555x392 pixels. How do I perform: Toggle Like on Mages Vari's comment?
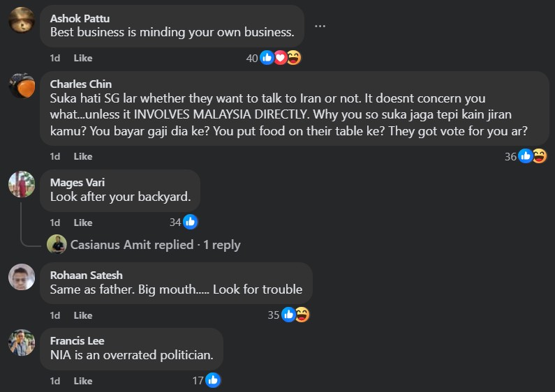(x=83, y=223)
